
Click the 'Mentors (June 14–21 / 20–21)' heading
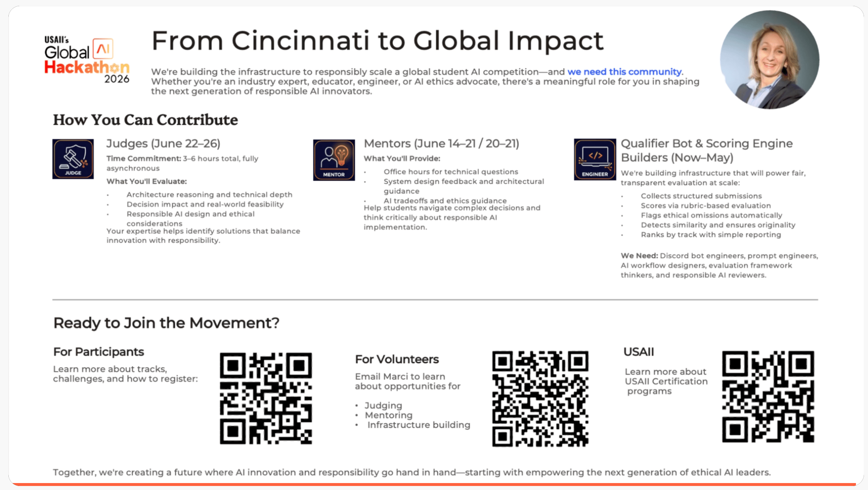441,143
